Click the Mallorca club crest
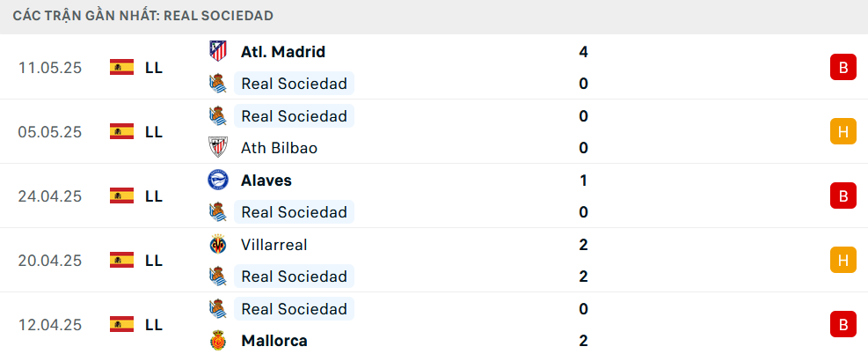This screenshot has width=868, height=354. (217, 340)
